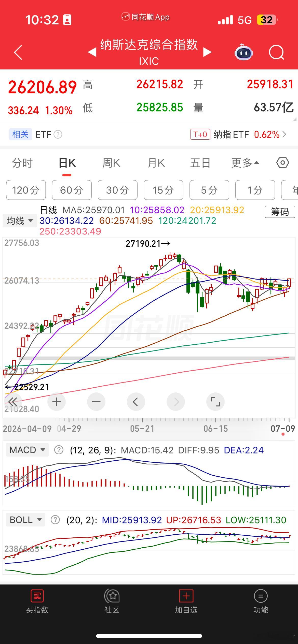Open the 筹码 chips button
Image resolution: width=298 pixels, height=644 pixels.
[280, 212]
